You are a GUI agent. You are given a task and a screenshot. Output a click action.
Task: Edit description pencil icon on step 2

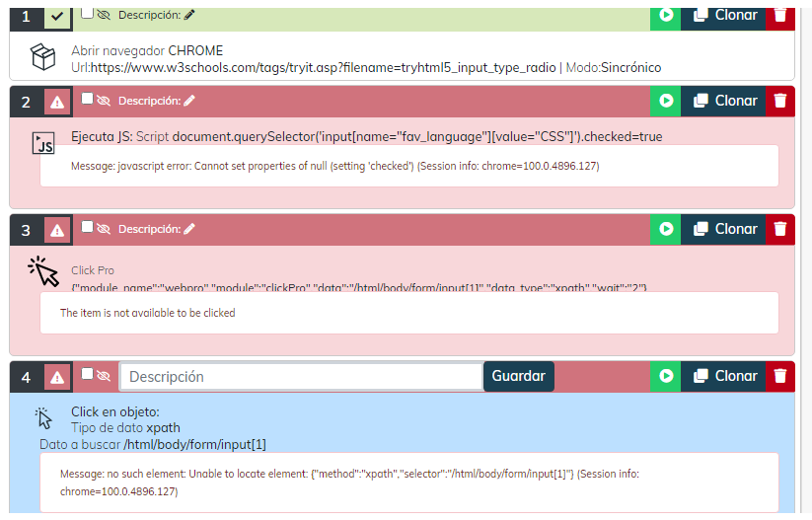click(189, 101)
